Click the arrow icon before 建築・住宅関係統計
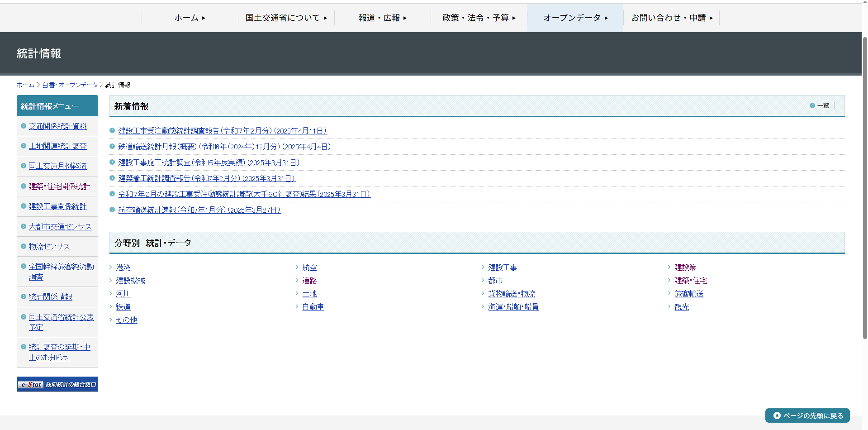The height and width of the screenshot is (430, 868). 23,186
